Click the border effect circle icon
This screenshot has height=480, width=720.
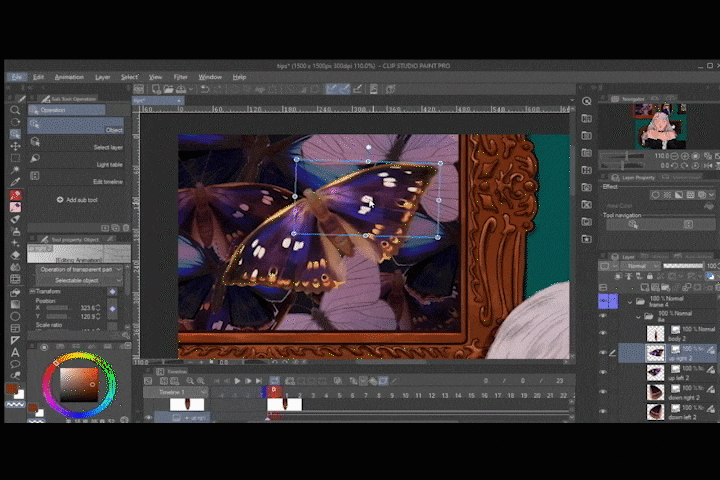click(x=655, y=195)
